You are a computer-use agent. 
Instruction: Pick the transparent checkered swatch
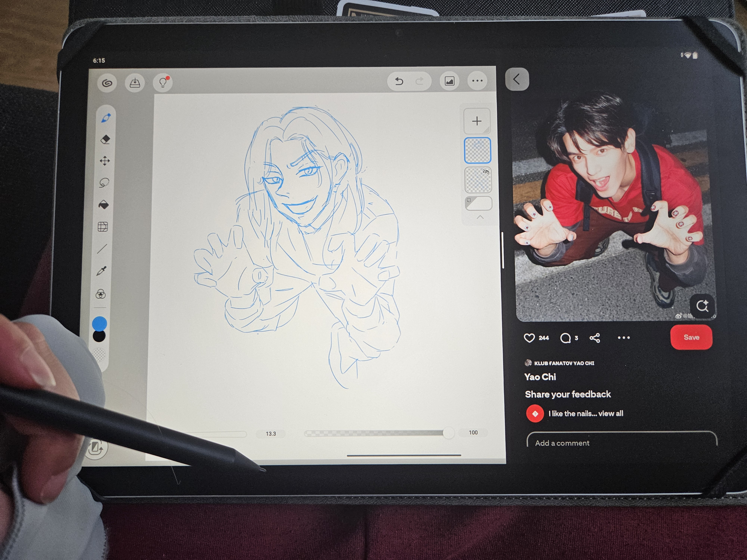[99, 355]
